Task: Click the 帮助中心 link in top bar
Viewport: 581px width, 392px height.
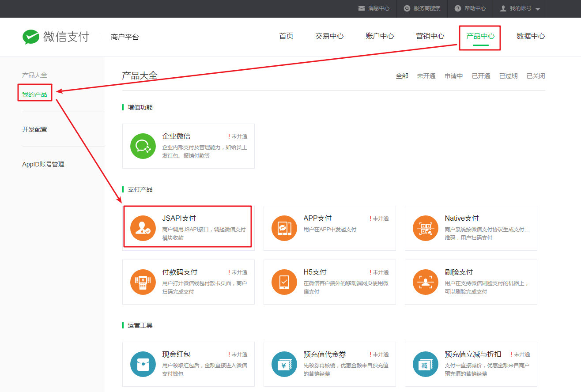Action: coord(475,8)
